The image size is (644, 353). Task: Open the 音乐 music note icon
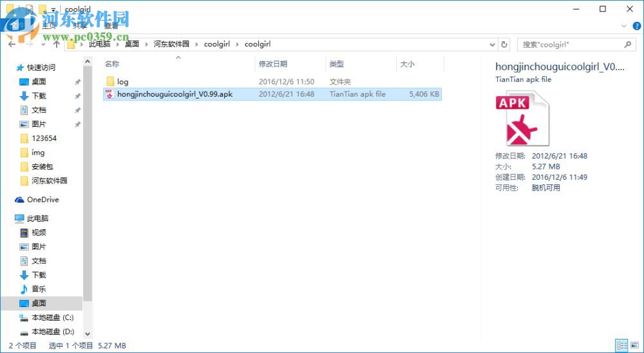point(24,289)
